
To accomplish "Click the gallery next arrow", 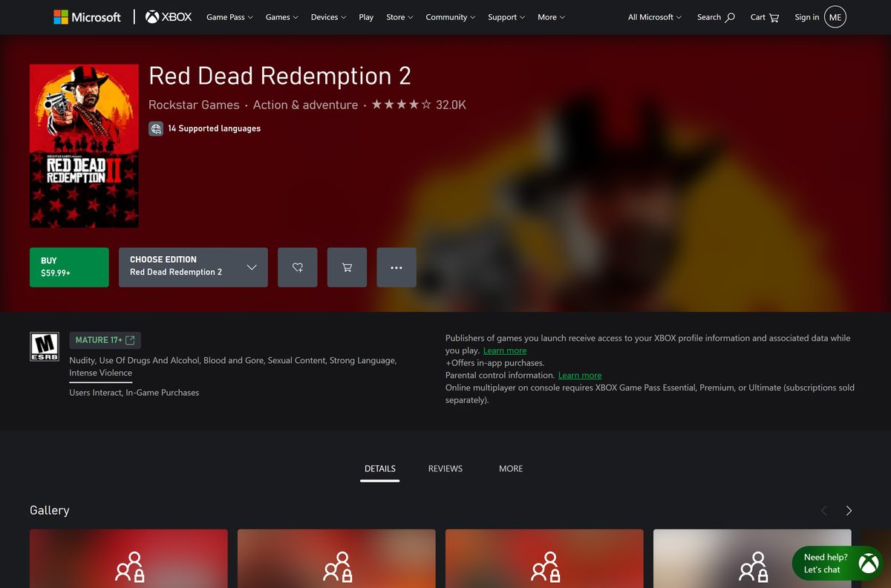I will tap(849, 510).
